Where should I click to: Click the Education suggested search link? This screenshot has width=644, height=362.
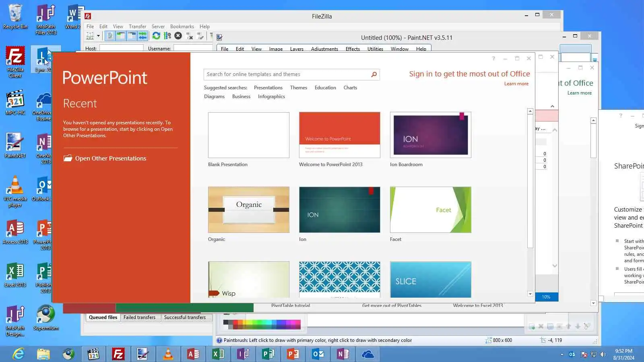(x=325, y=88)
